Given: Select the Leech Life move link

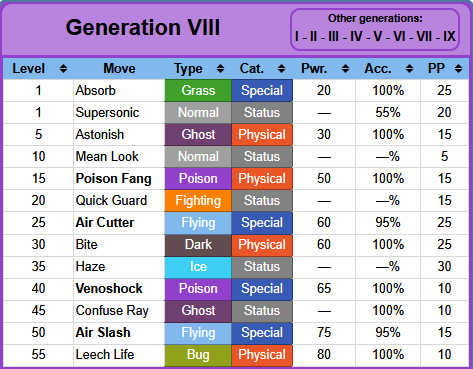Looking at the screenshot, I should click(x=105, y=354).
